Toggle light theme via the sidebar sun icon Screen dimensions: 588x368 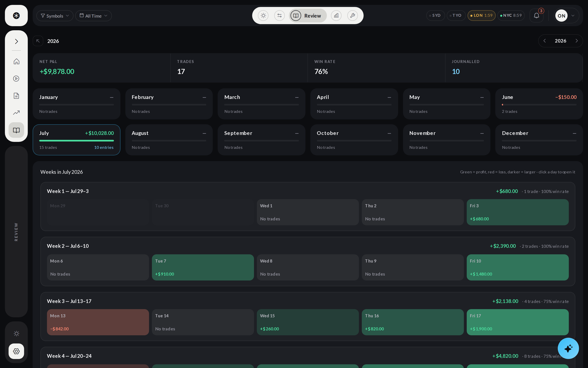click(x=16, y=333)
